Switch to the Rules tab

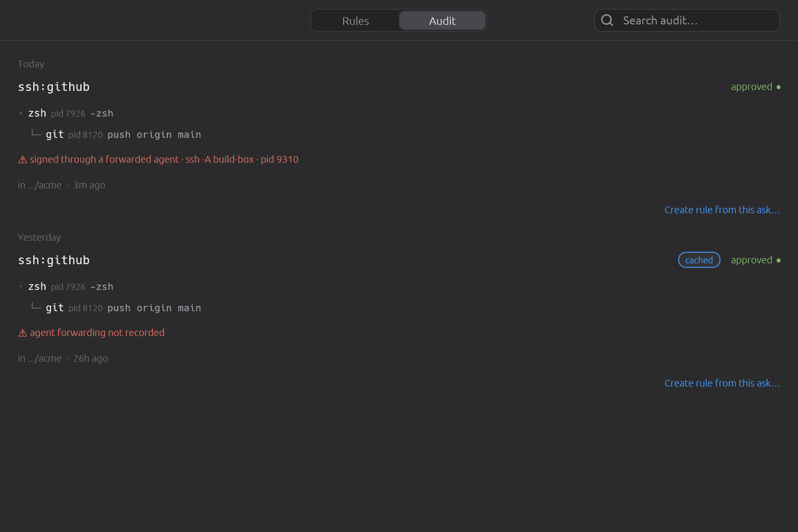356,21
